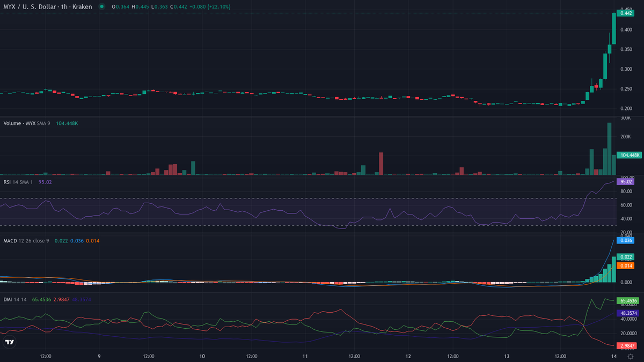Select the MACD 12 26 close 9 legend
644x362 pixels.
26,241
